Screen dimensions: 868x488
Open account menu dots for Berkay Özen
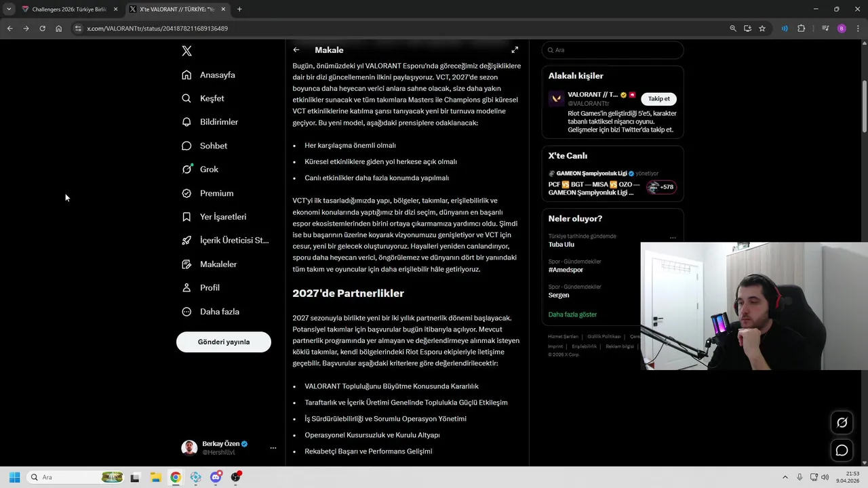[273, 448]
